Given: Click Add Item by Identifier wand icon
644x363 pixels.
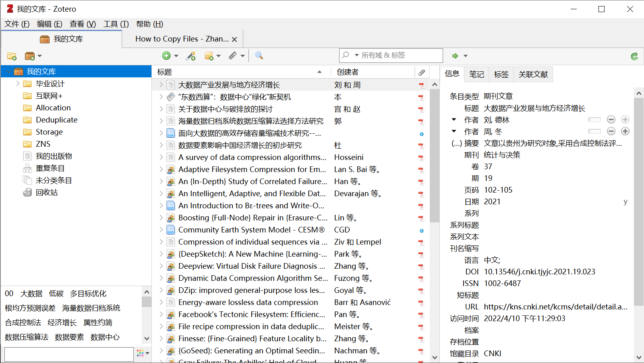Looking at the screenshot, I should (x=191, y=56).
